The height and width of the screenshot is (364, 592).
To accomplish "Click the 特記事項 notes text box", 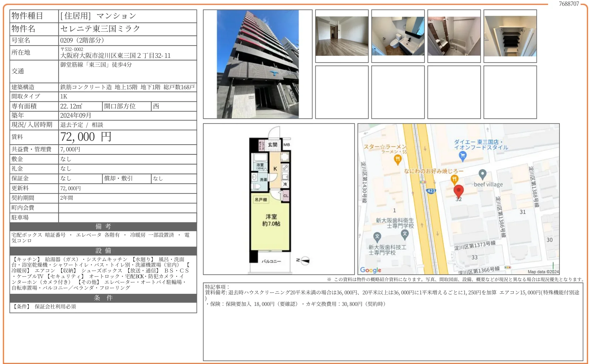I will (393, 321).
